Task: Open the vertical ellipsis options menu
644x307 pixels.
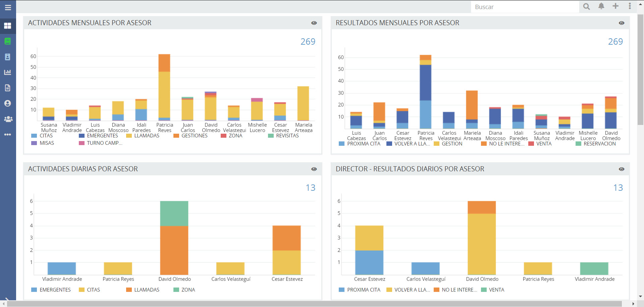Action: pos(630,6)
